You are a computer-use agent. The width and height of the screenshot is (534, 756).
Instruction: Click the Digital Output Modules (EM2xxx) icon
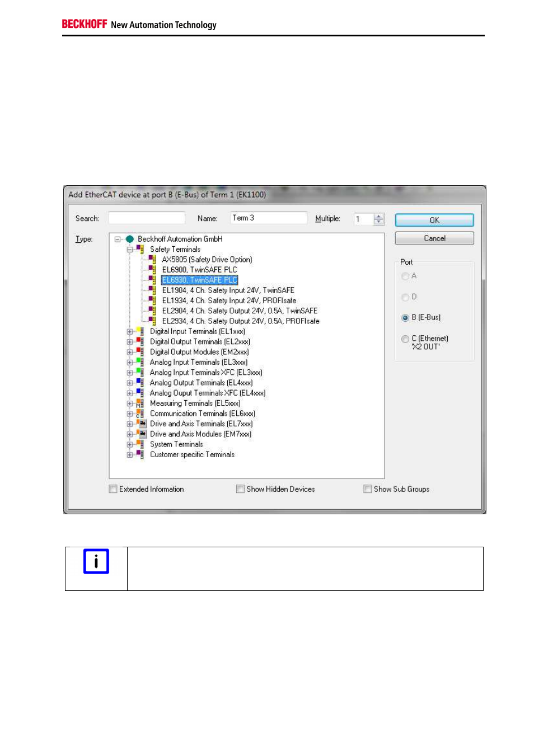click(140, 351)
